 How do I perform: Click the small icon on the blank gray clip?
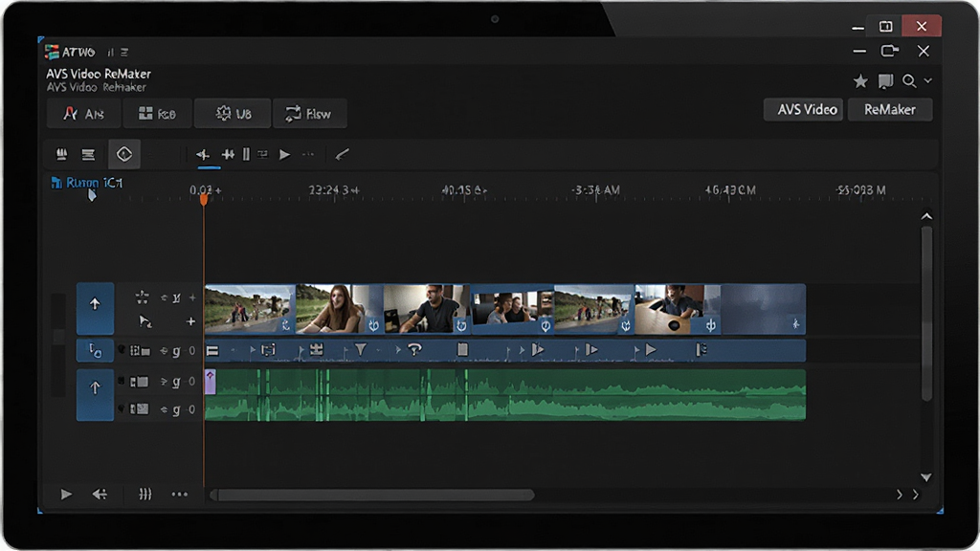pyautogui.click(x=795, y=323)
